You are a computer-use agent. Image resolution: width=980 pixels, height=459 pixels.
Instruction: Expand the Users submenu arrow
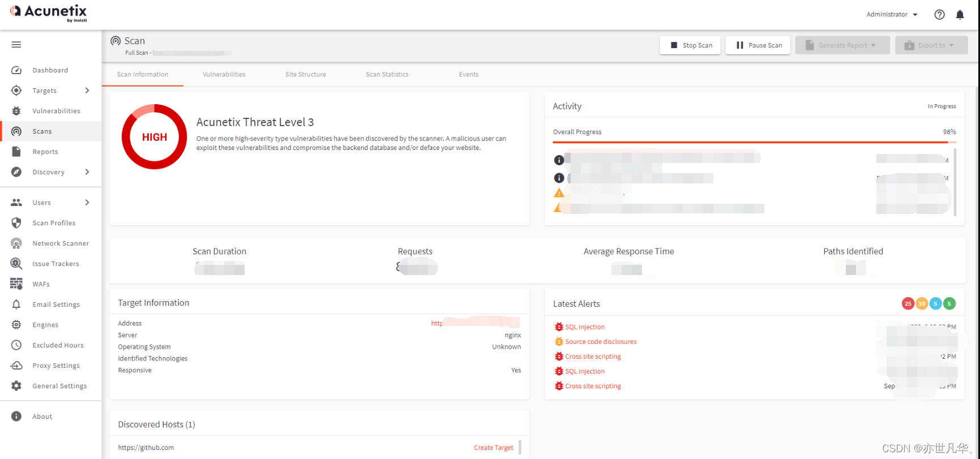pyautogui.click(x=87, y=203)
